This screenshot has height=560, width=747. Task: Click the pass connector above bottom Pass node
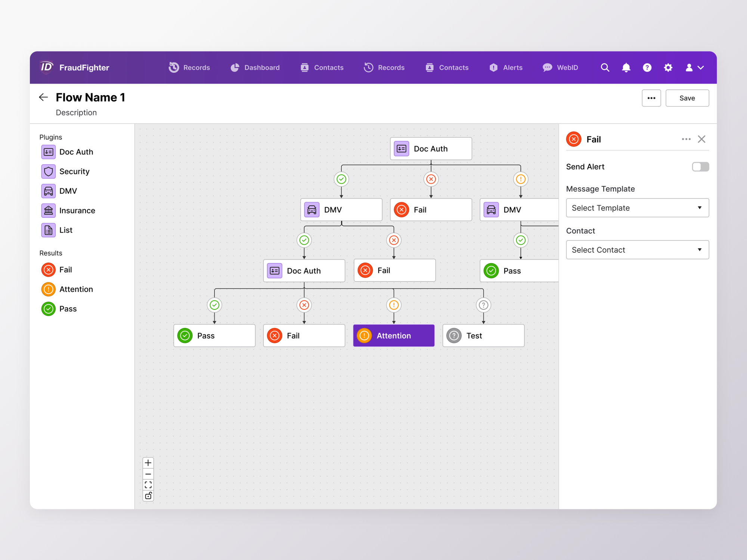click(214, 305)
